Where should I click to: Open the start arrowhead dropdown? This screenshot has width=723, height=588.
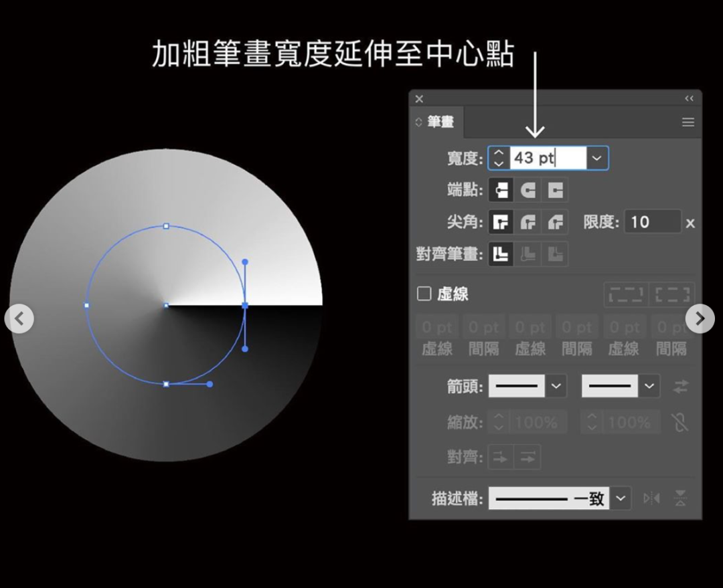point(556,386)
